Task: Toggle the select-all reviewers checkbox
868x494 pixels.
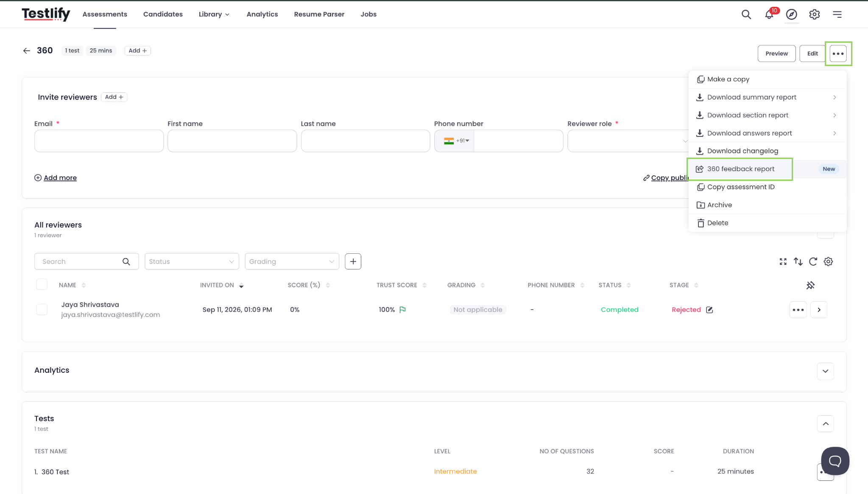Action: (x=42, y=284)
